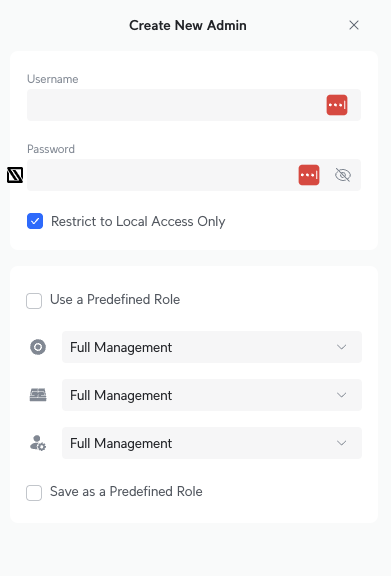Check the Save as a Predefined Role box

34,493
